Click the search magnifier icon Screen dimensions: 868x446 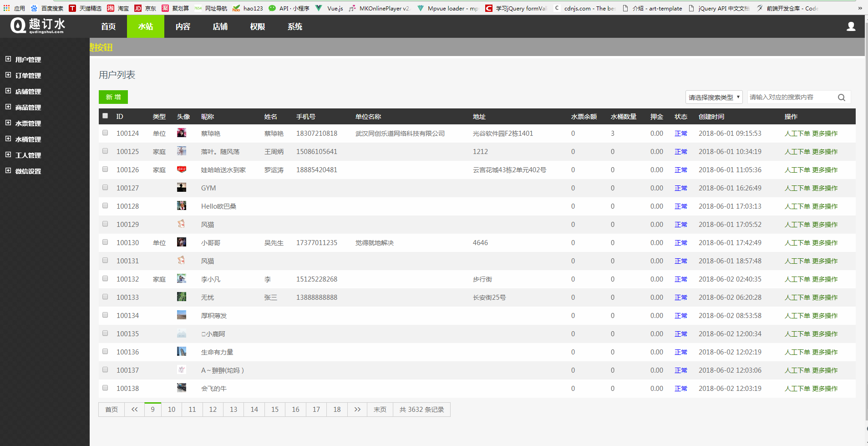pos(842,97)
